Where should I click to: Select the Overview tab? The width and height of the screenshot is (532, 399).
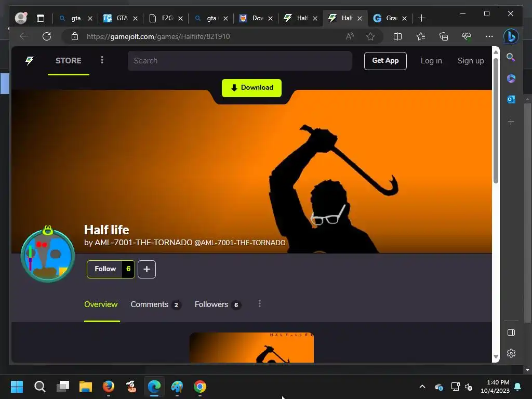[101, 304]
